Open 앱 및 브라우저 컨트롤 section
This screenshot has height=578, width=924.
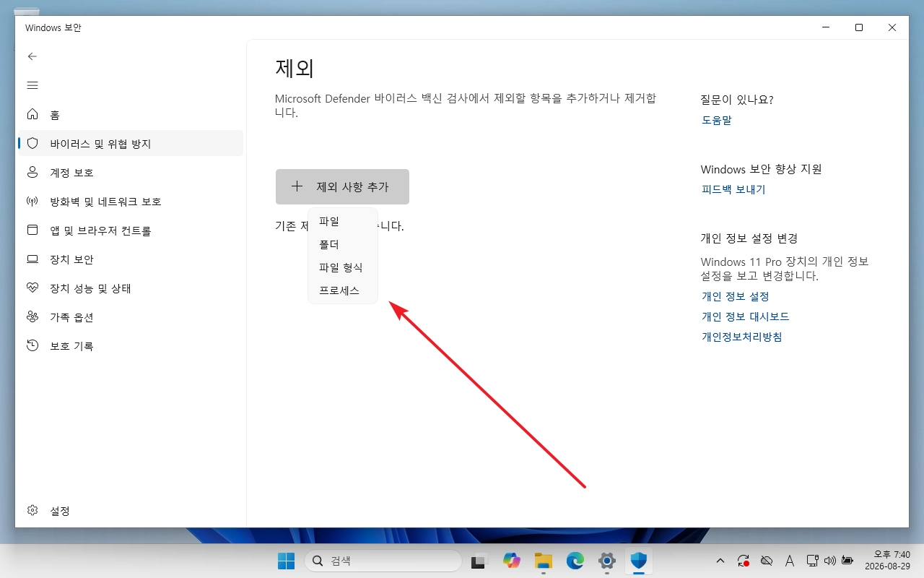131,230
